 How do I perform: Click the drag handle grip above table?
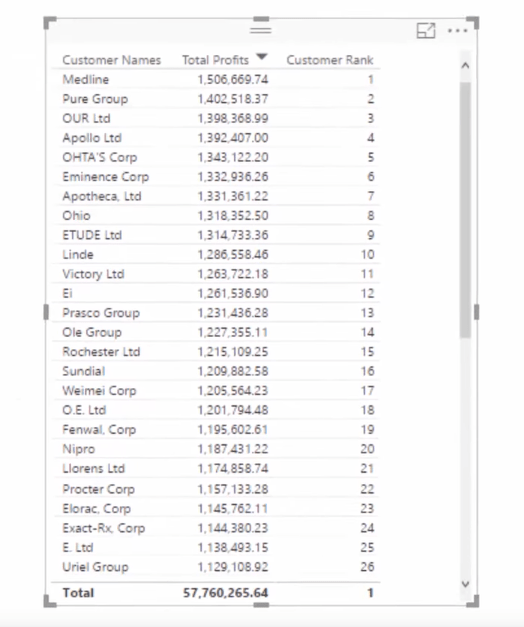tap(261, 30)
